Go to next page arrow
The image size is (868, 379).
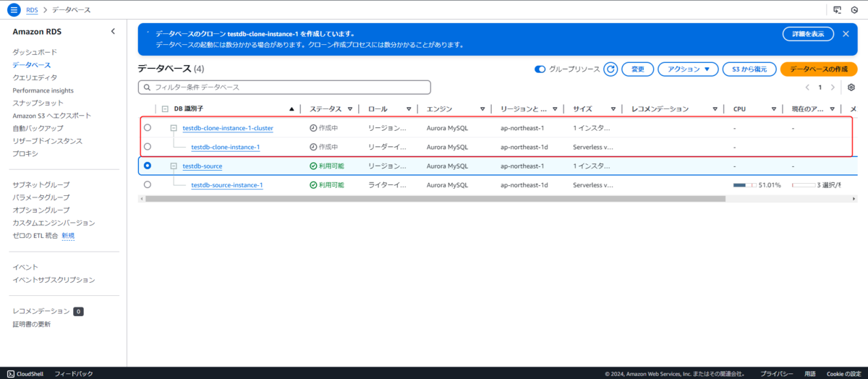pos(832,87)
